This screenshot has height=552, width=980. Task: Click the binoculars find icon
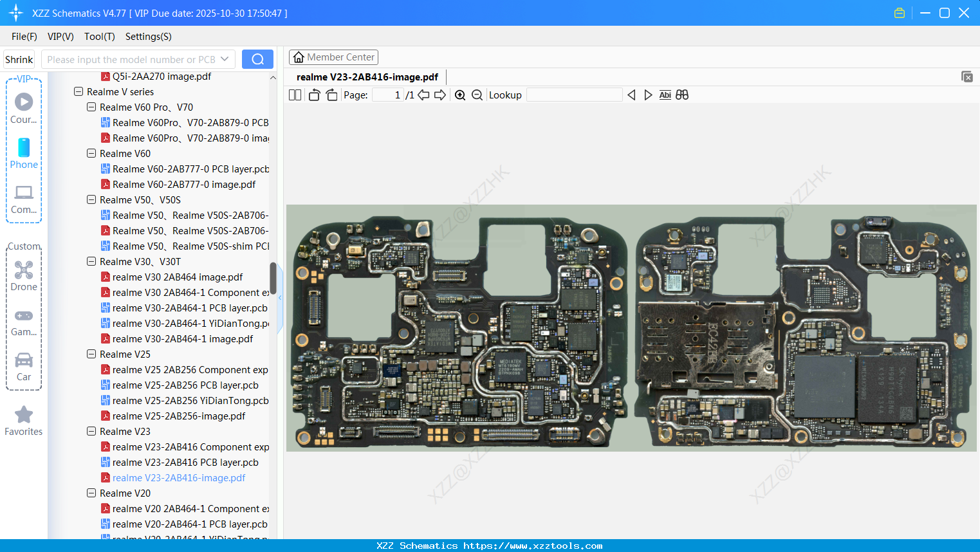click(682, 95)
